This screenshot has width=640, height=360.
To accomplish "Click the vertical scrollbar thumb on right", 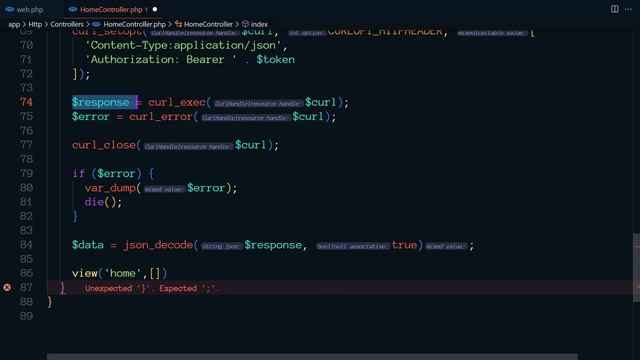I will (636, 268).
